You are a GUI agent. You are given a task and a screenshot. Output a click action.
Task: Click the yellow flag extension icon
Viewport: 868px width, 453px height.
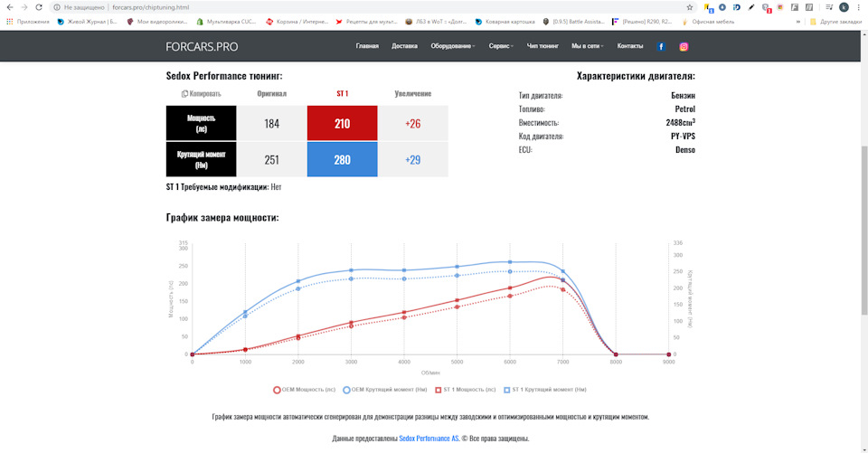(708, 7)
